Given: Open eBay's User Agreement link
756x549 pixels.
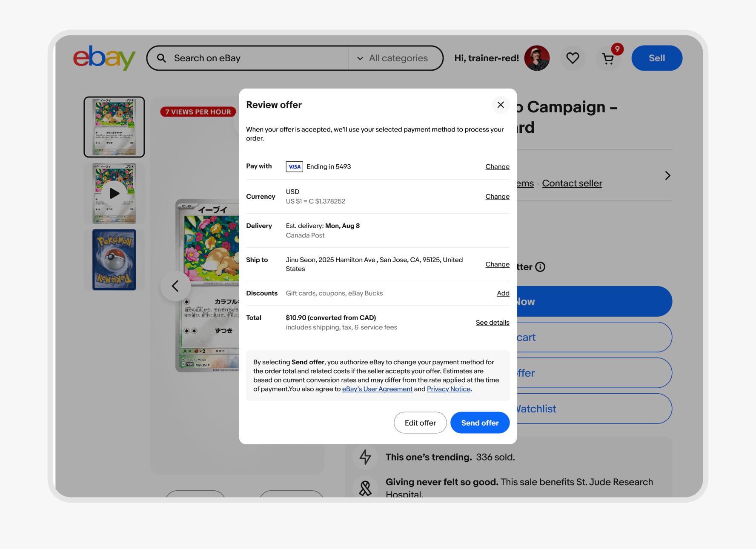Looking at the screenshot, I should coord(377,389).
